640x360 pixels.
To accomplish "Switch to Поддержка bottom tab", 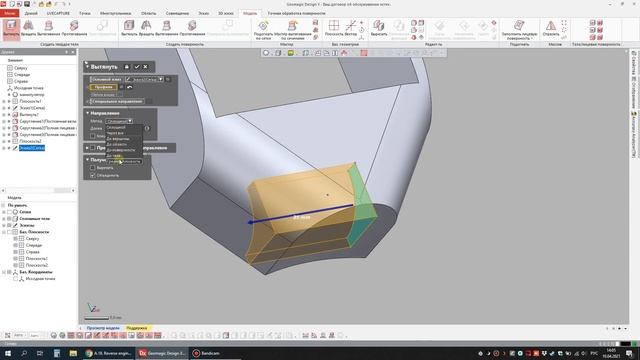I will pos(137,328).
